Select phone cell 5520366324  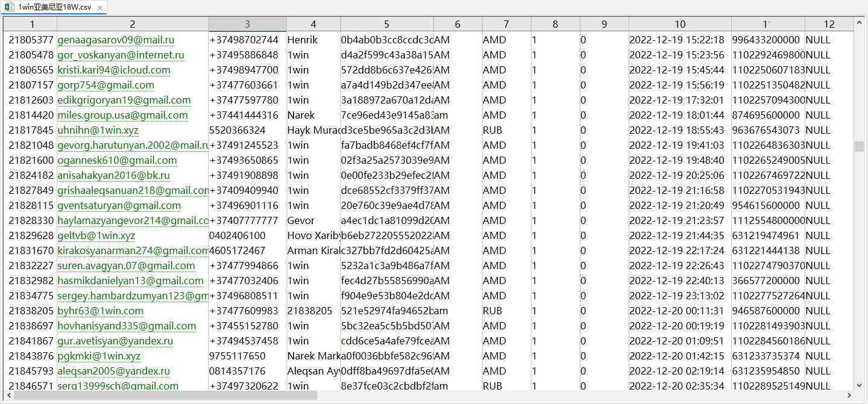pos(248,130)
